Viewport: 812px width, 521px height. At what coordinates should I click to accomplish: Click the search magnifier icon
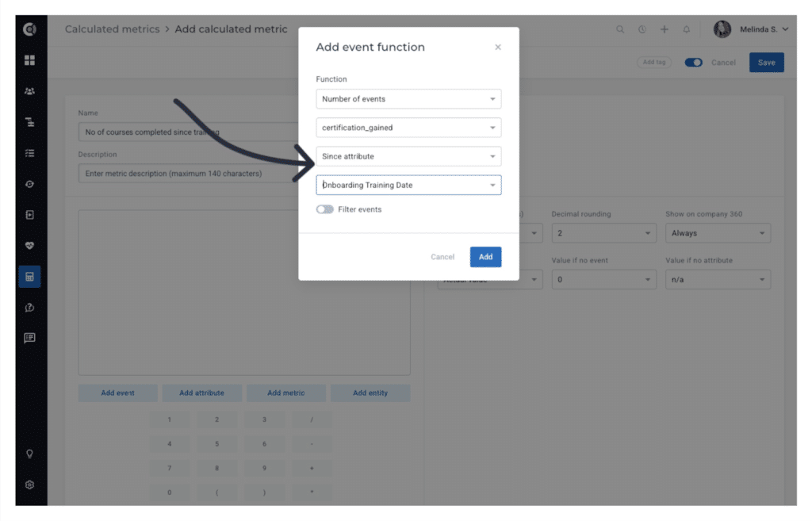pos(620,29)
